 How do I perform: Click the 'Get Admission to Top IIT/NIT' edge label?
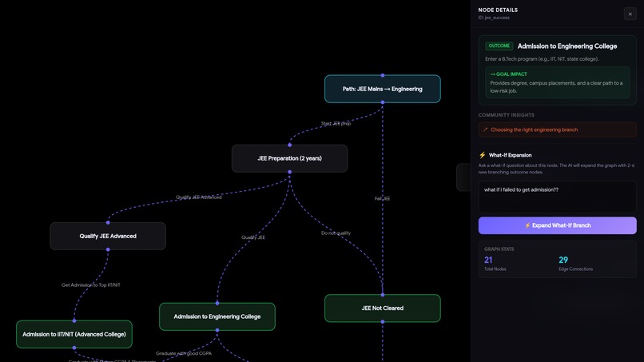(x=91, y=285)
